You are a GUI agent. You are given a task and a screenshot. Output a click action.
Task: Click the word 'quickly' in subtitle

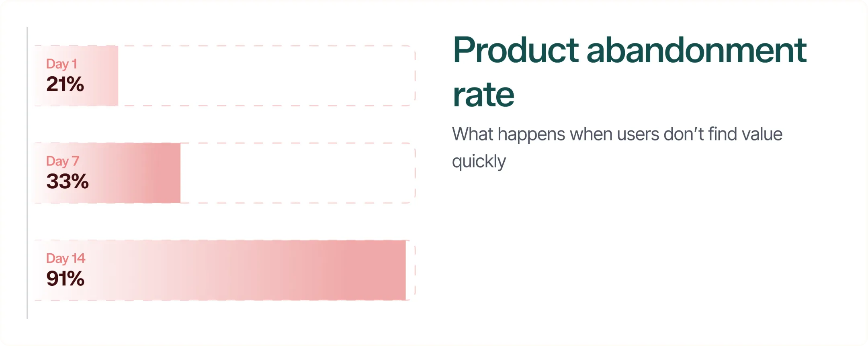pyautogui.click(x=479, y=162)
